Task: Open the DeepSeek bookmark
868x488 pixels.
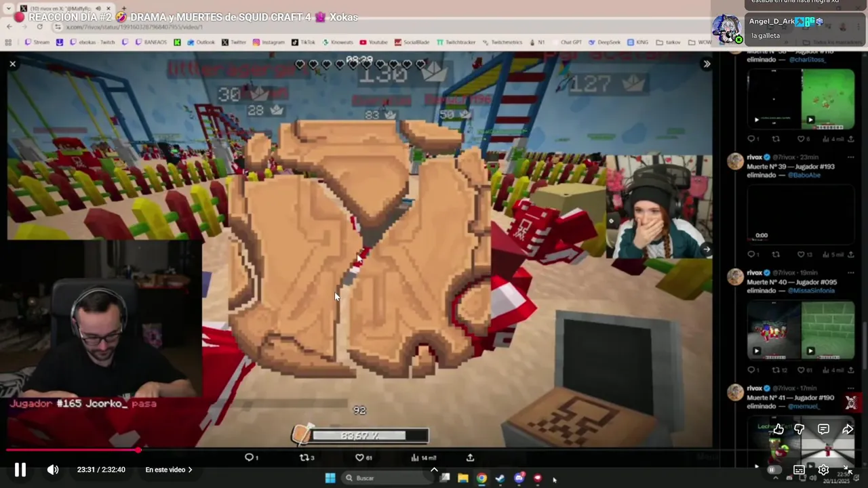Action: [604, 42]
